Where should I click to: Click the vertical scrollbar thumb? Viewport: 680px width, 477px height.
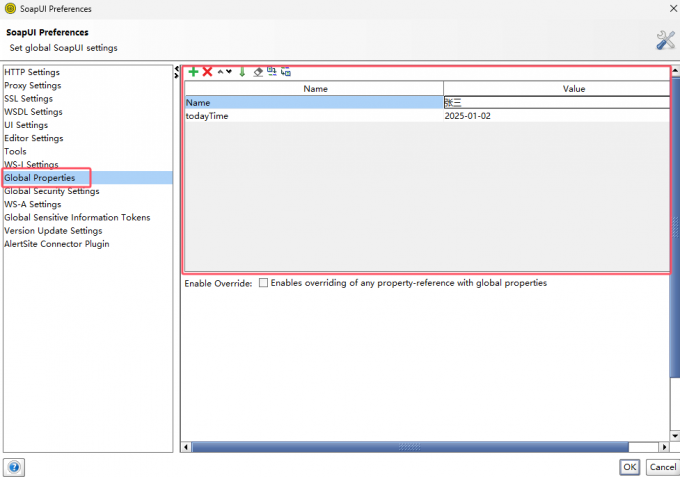pyautogui.click(x=675, y=227)
